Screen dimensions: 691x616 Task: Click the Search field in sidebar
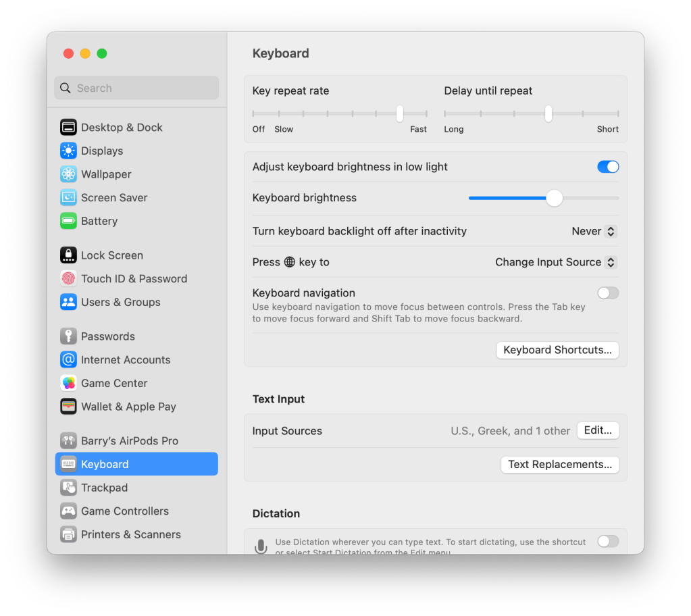coord(136,88)
